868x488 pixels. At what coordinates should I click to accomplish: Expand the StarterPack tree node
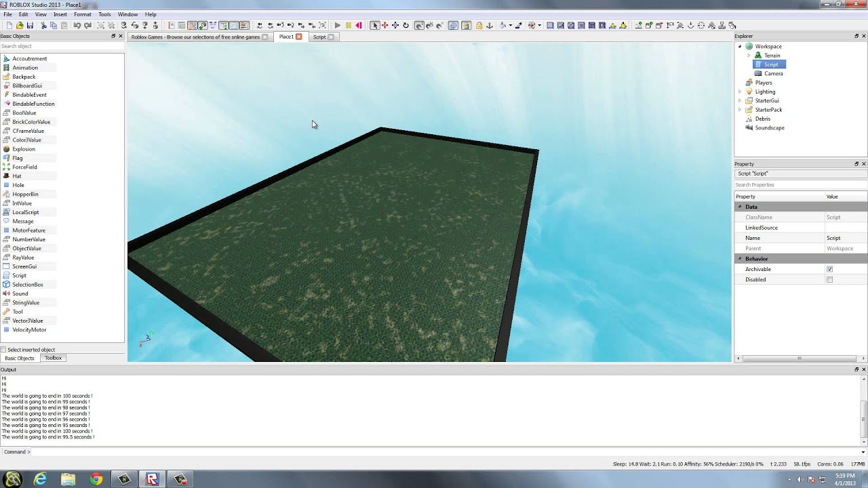740,110
